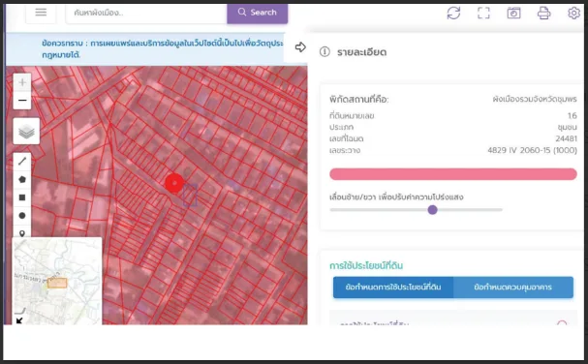Select the polygon drawing tool
The width and height of the screenshot is (588, 364).
22,179
